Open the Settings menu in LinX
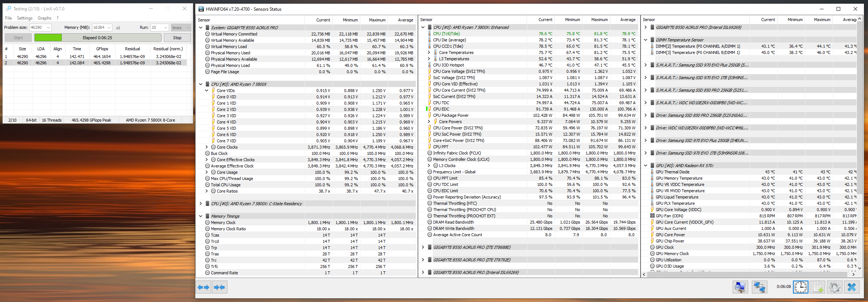Viewport: 868px width, 302px height. pyautogui.click(x=25, y=18)
